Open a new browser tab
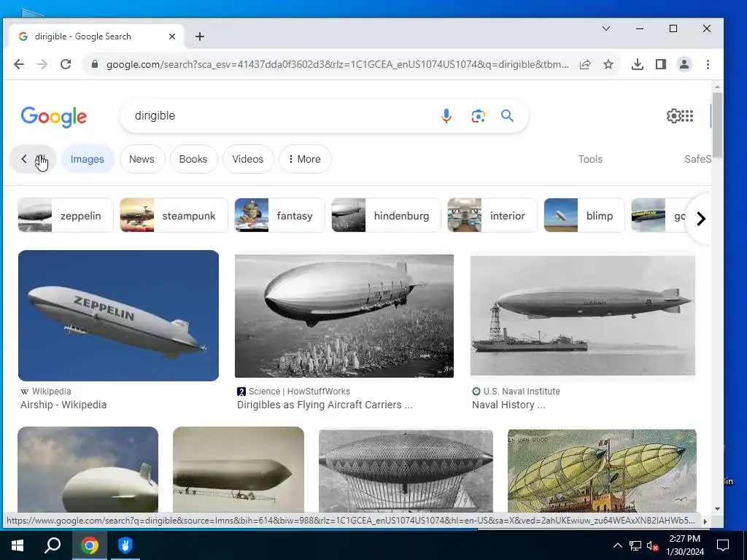This screenshot has height=560, width=747. tap(200, 36)
